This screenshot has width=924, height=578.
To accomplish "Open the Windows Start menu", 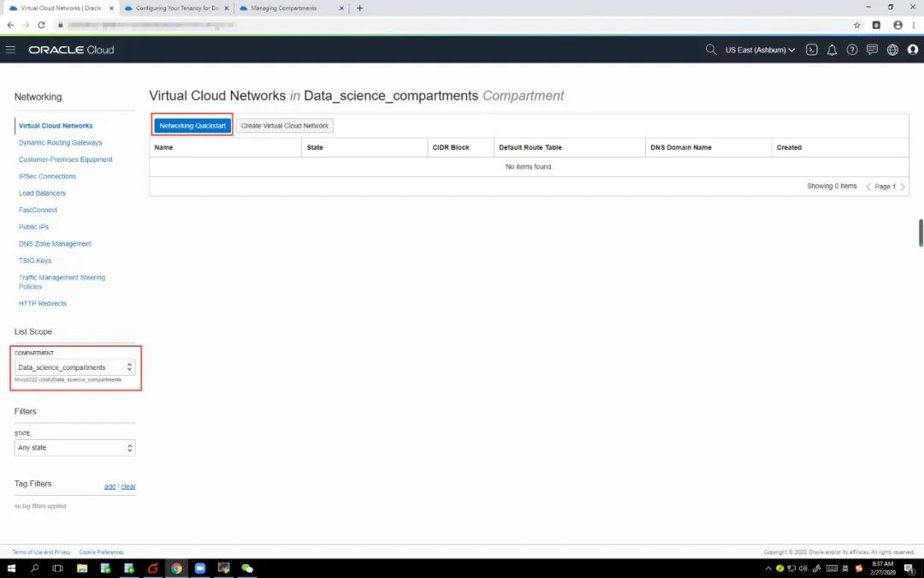I will pos(11,568).
